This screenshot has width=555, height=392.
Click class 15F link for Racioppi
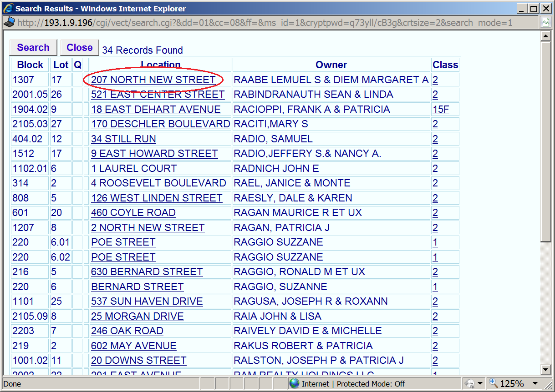coord(441,110)
